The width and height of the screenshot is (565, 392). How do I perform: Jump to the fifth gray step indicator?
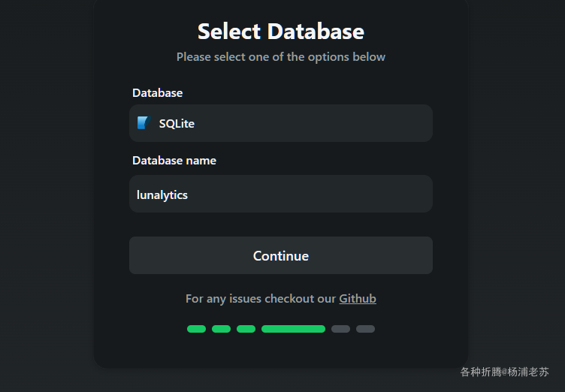tap(340, 329)
